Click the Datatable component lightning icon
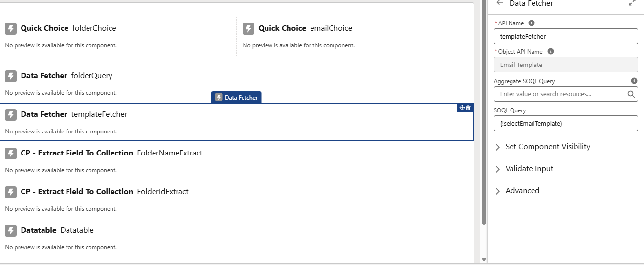644x265 pixels. (x=11, y=231)
